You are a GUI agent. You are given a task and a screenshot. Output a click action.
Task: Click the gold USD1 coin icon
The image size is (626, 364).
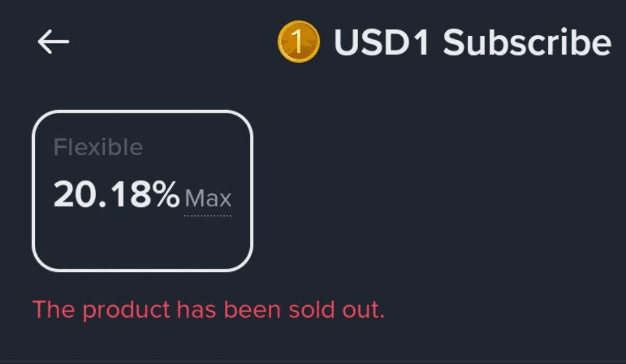[x=298, y=42]
